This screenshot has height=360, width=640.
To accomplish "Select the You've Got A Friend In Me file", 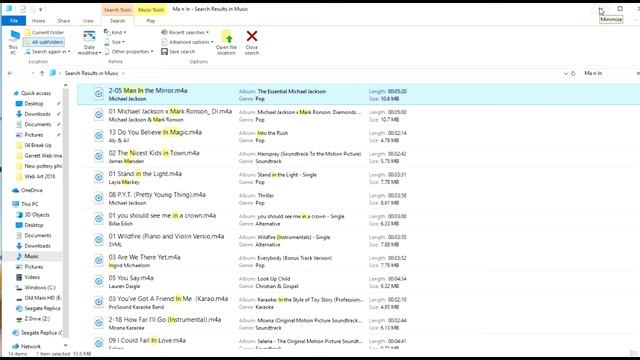I will point(358,303).
